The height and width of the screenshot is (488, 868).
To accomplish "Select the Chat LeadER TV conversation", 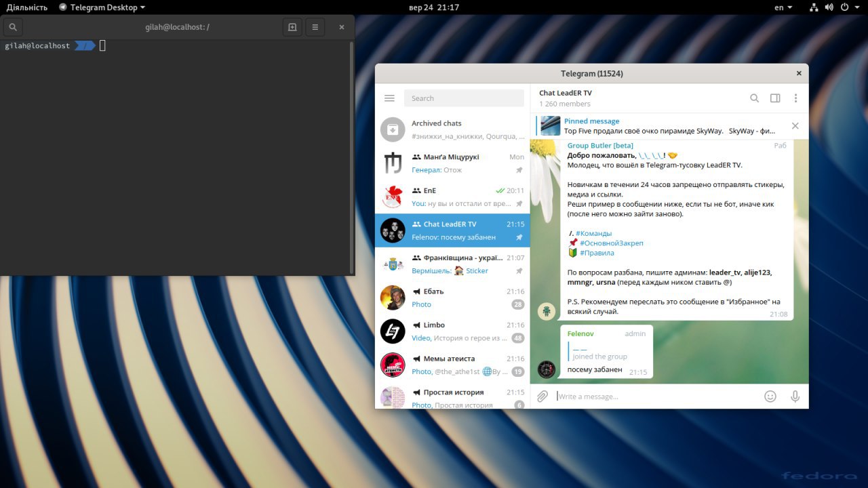I will tap(452, 230).
